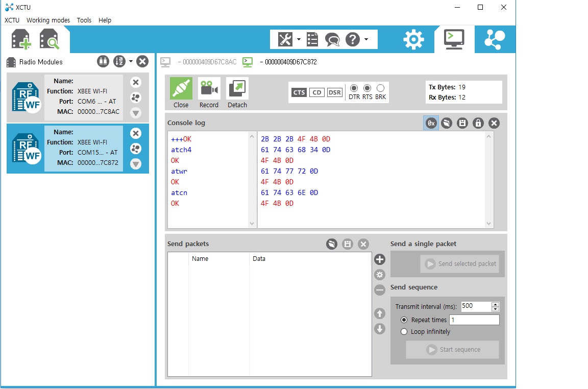Screen dimensions: 588x389
Task: Open the Tools wrench icon
Action: coord(285,39)
